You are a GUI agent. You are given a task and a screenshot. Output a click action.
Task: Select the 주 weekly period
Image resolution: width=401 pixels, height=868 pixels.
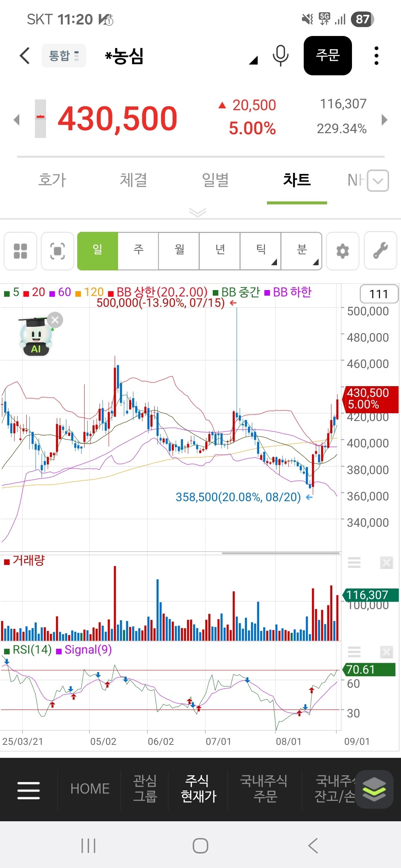coord(138,251)
